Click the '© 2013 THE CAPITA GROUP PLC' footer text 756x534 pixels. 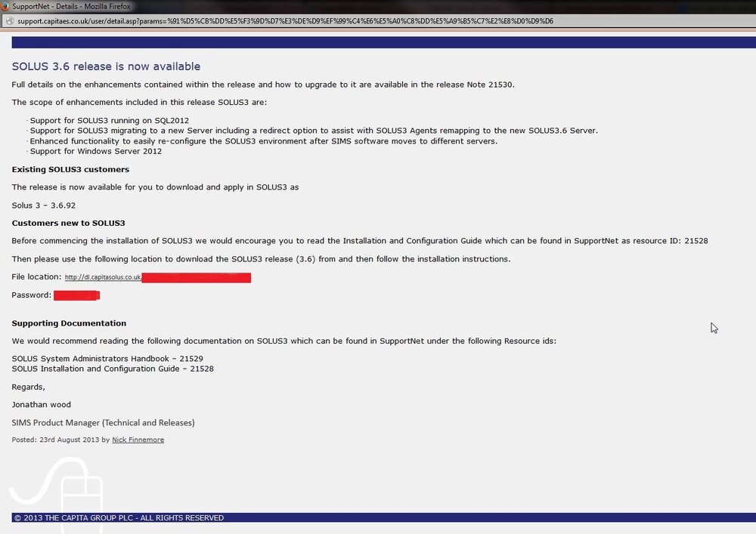point(119,517)
